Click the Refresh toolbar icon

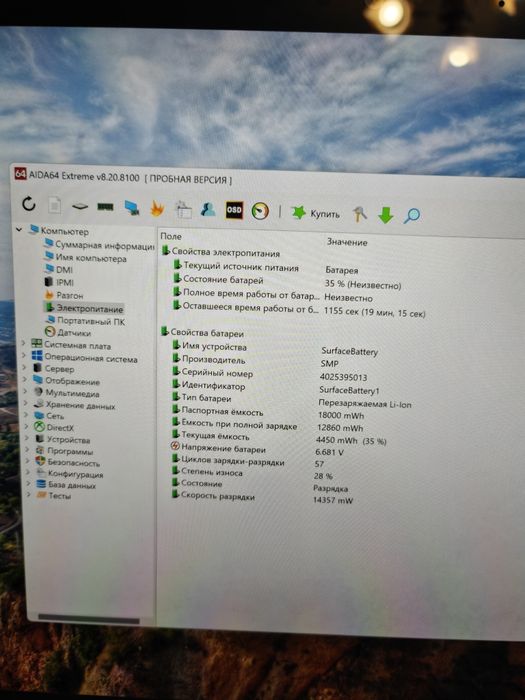coord(29,204)
